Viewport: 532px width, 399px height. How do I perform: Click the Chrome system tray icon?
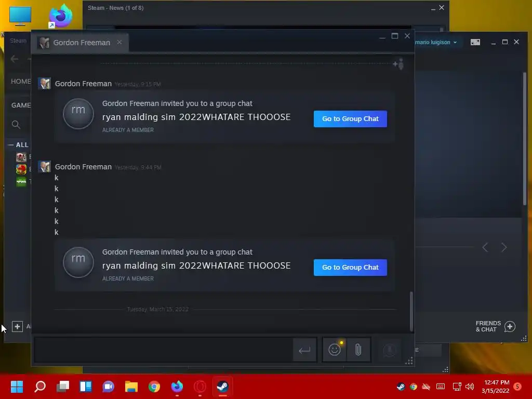click(x=413, y=387)
